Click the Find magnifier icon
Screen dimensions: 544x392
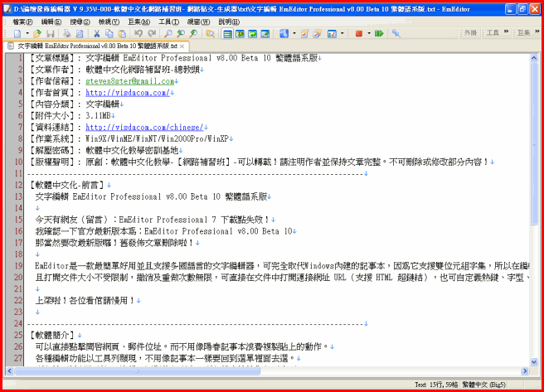coord(168,34)
